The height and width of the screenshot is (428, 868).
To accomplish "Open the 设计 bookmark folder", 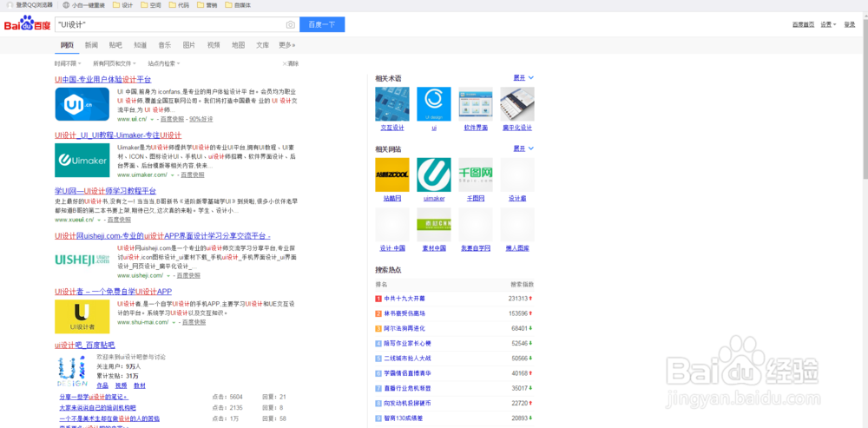I will 123,5.
